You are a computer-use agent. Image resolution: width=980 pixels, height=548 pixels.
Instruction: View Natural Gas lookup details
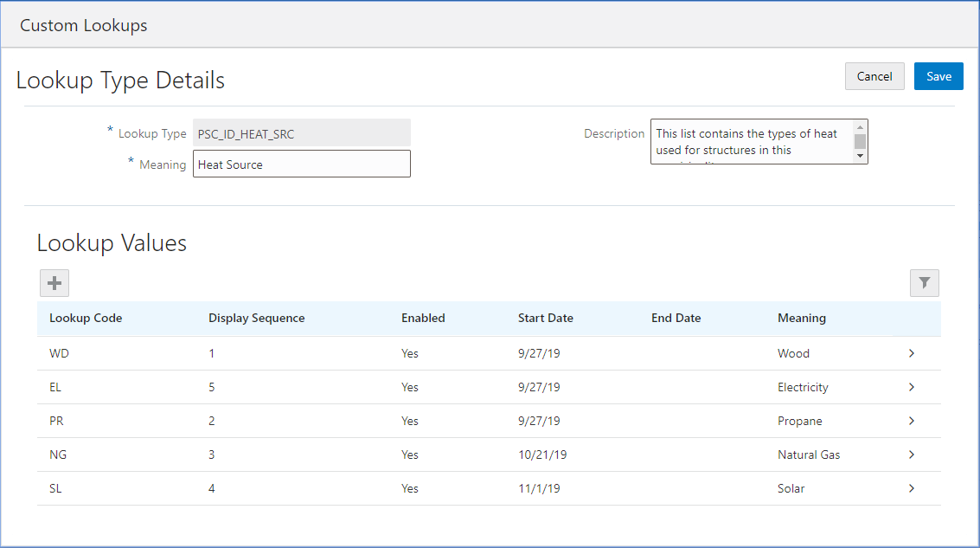pos(911,455)
